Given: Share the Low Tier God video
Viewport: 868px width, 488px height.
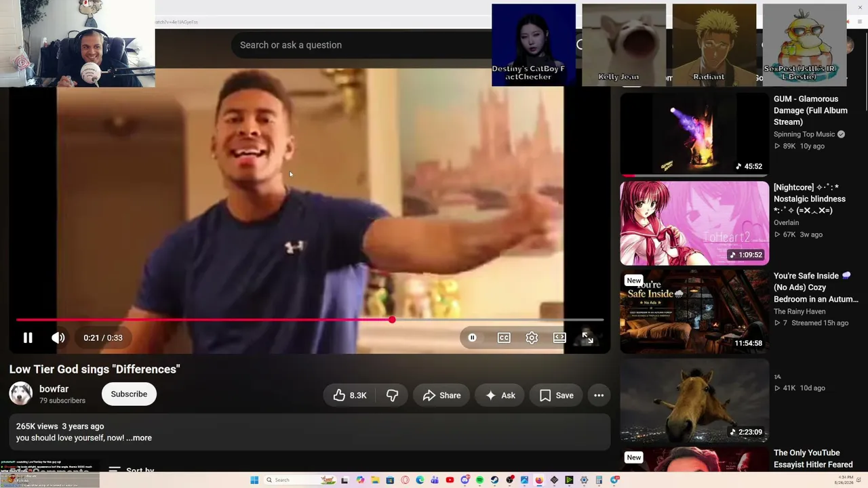Looking at the screenshot, I should (x=441, y=395).
